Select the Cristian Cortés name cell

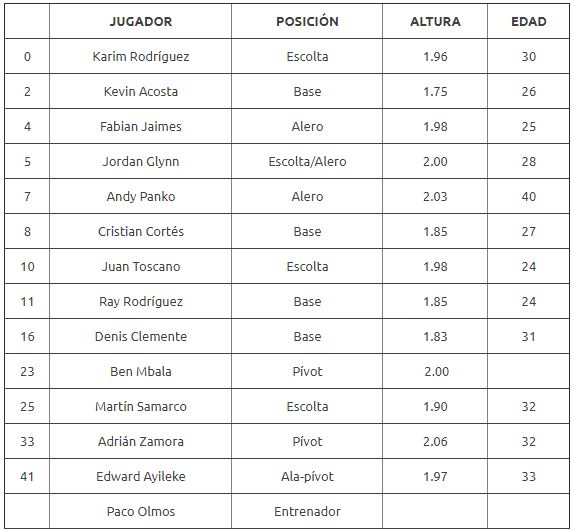(x=141, y=231)
